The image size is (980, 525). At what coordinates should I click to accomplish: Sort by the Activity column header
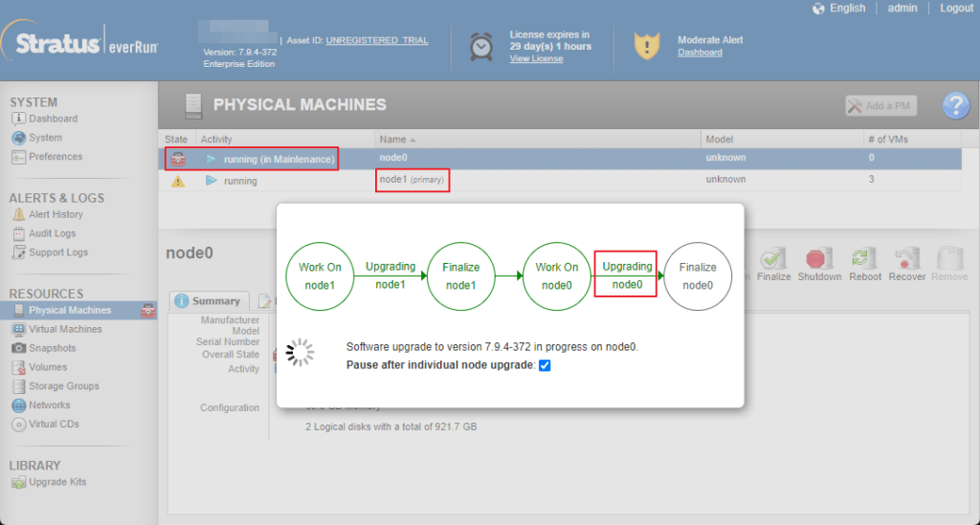click(x=216, y=140)
